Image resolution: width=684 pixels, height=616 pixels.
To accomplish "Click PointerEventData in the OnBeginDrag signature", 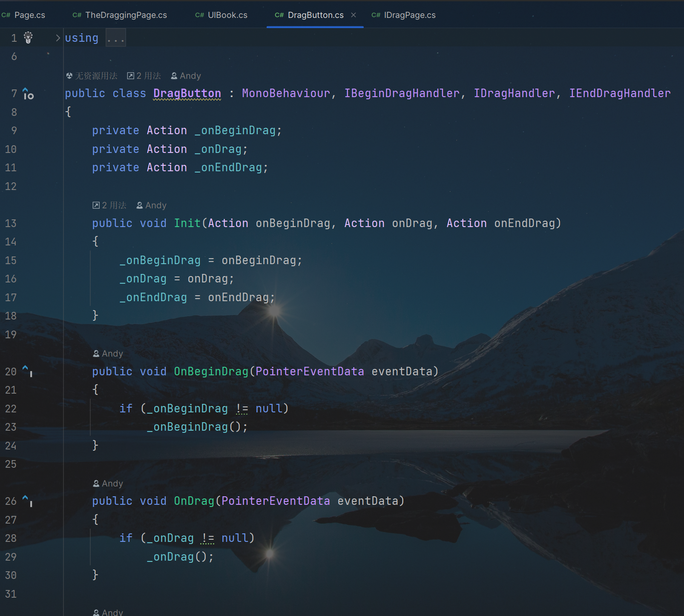I will 310,371.
